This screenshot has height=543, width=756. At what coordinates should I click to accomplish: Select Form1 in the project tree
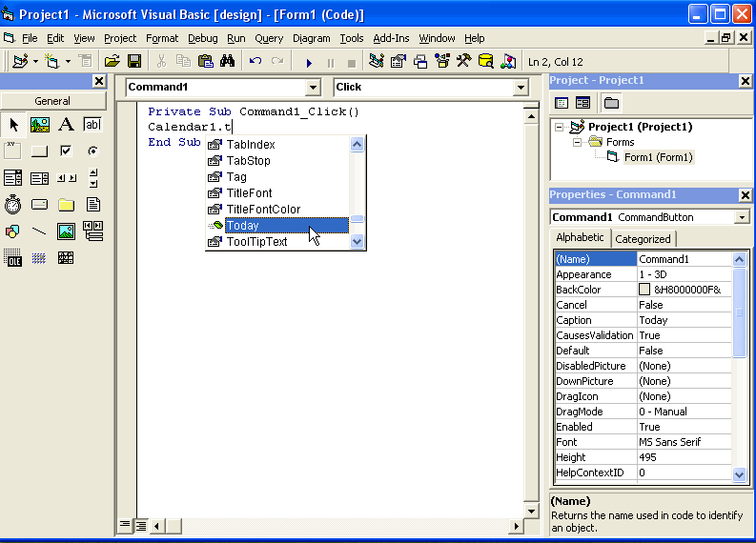point(658,157)
